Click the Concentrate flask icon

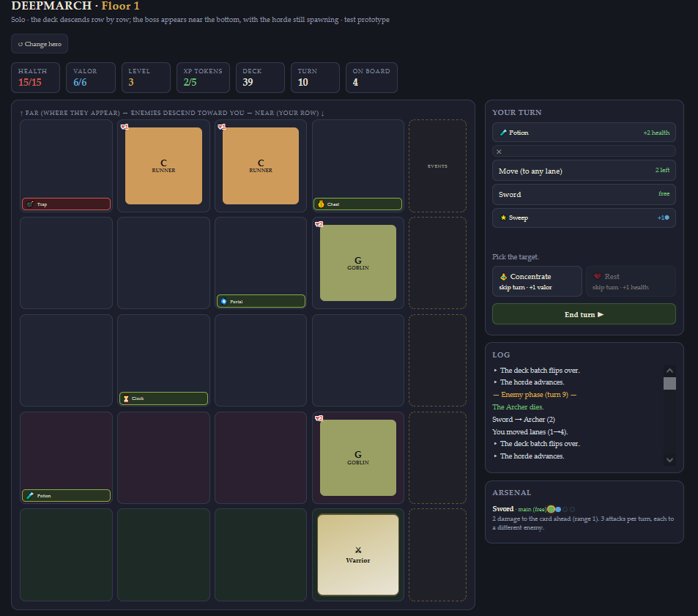[x=503, y=276]
